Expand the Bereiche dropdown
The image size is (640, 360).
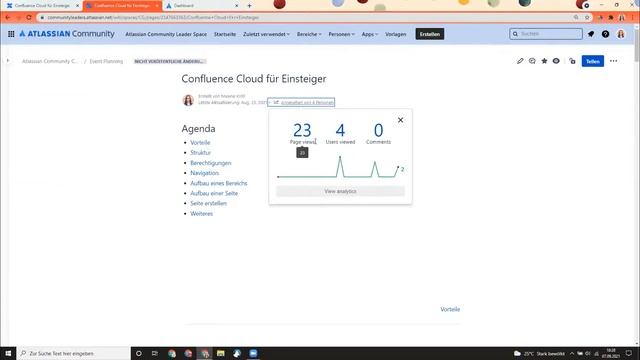tap(309, 34)
